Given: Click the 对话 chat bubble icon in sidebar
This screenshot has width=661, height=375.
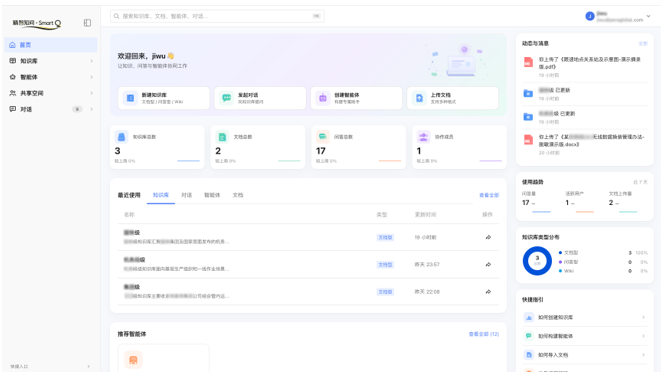Looking at the screenshot, I should [x=13, y=109].
